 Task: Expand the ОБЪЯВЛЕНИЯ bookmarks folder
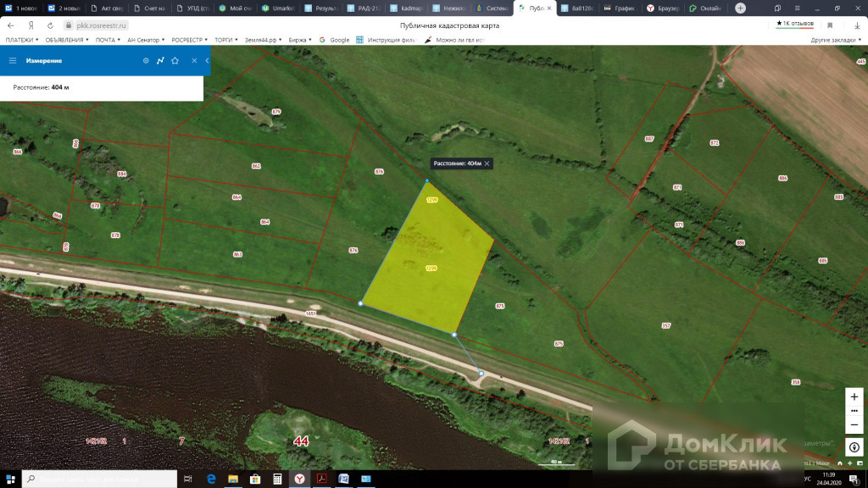point(67,40)
